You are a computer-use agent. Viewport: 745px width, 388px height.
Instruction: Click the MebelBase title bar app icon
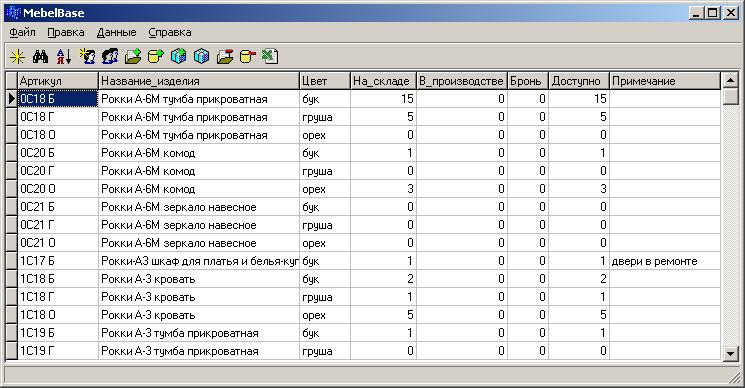13,13
